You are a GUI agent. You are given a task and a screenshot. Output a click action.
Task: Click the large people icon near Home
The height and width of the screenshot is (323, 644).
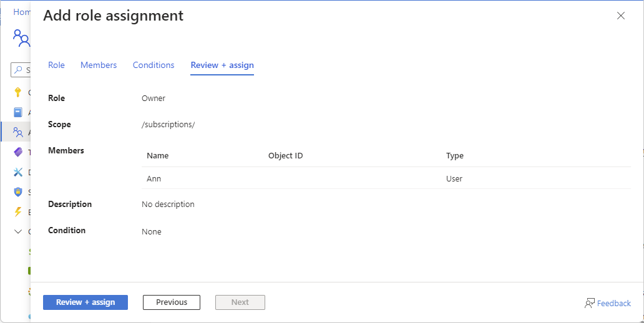[21, 38]
